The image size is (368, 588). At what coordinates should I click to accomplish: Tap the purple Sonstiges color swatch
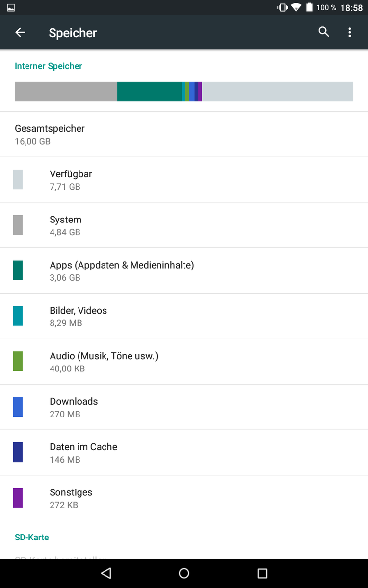click(x=18, y=498)
